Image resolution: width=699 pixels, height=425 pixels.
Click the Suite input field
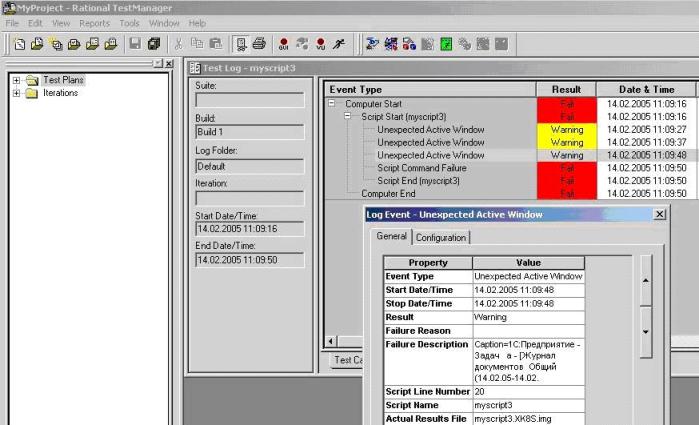coord(250,99)
